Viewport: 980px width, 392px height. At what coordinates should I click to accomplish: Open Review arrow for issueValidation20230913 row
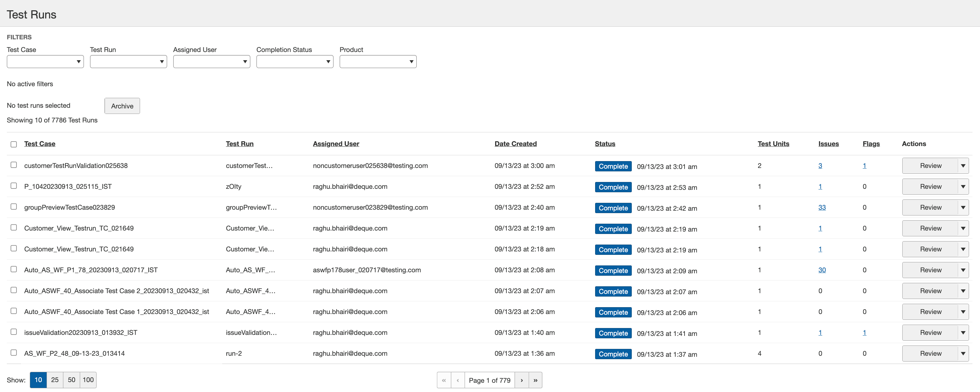click(x=963, y=333)
